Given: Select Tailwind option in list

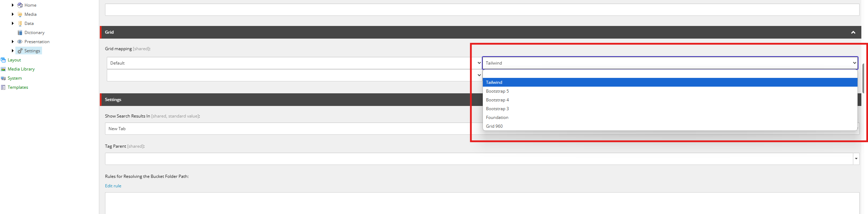Looking at the screenshot, I should point(670,82).
